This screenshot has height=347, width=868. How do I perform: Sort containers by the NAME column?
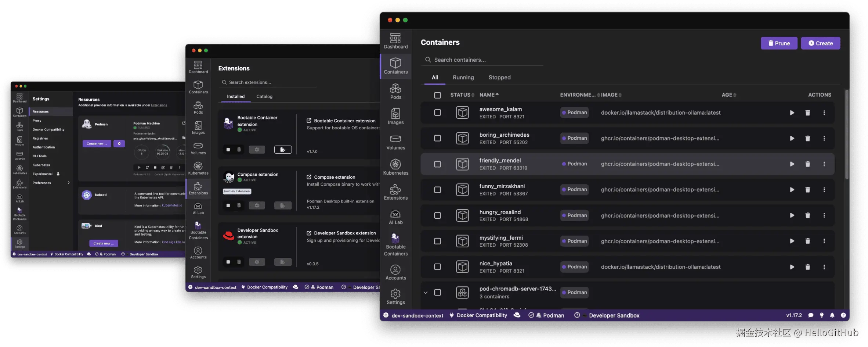[489, 95]
